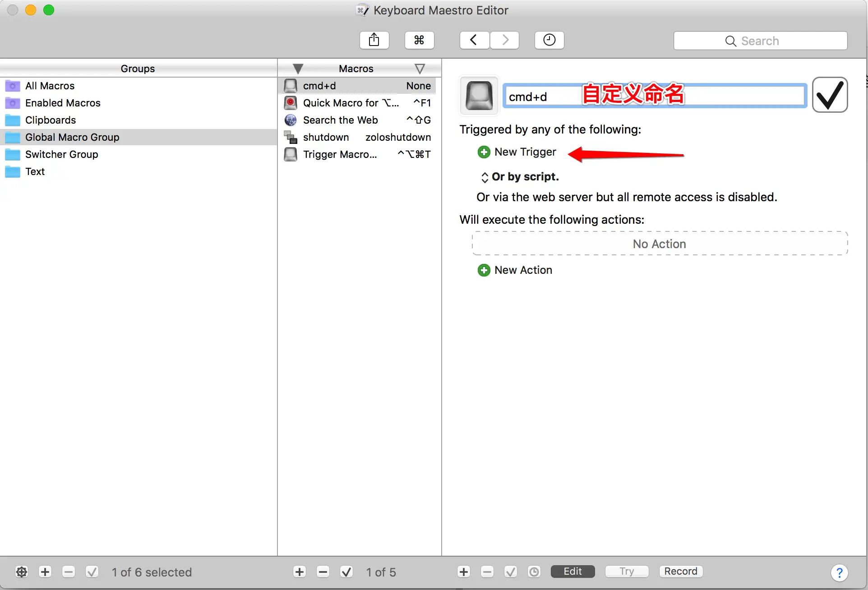Select the Search the Web macro
Viewport: 868px width, 590px height.
coord(341,120)
